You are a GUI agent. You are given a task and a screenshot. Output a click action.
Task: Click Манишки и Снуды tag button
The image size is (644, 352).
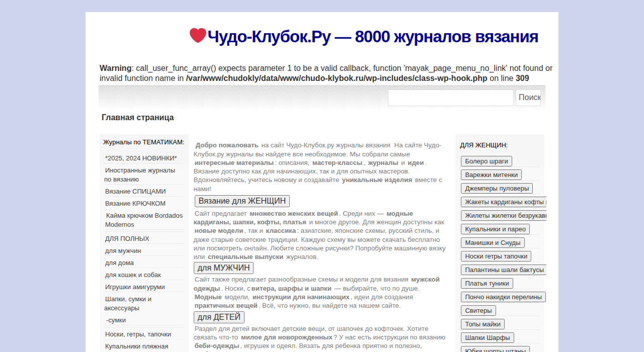493,242
